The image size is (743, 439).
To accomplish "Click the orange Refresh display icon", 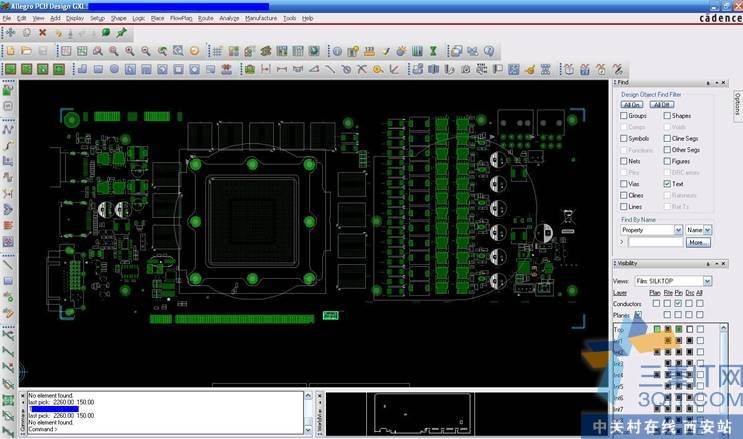I will click(x=194, y=51).
